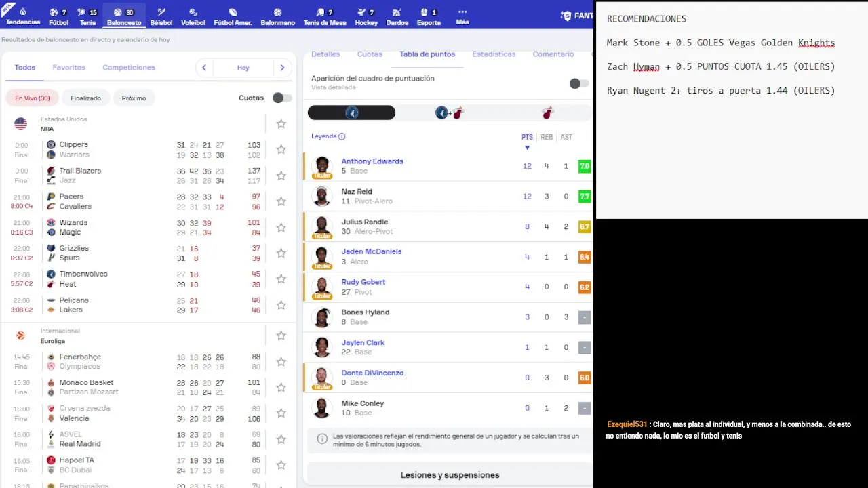Open the Hoy date picker

click(x=243, y=68)
